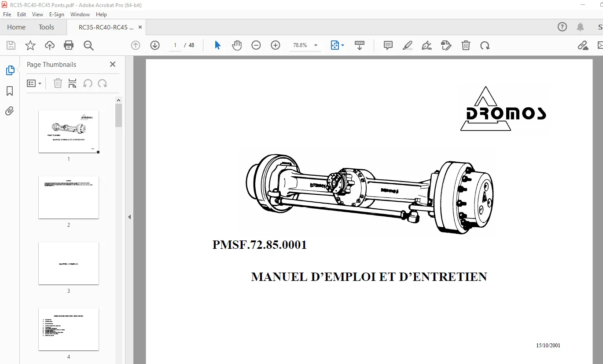Open the Page Thumbnails navigation icon

tap(10, 70)
